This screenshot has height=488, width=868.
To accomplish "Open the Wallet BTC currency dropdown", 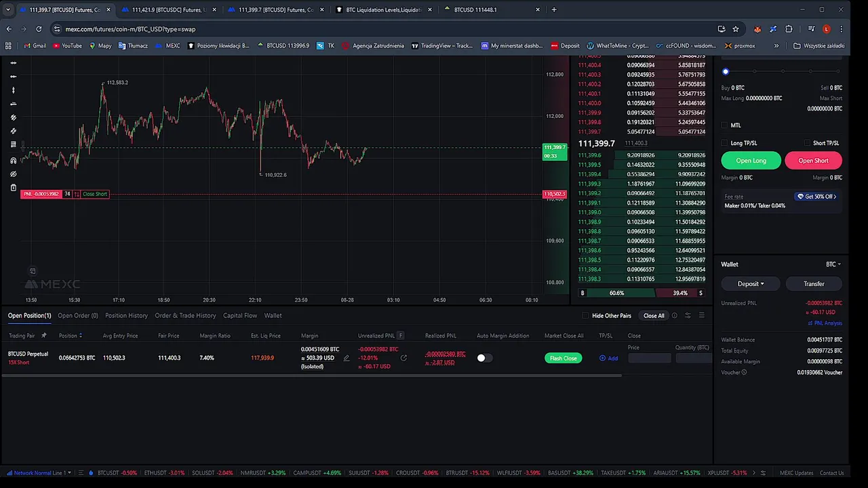I will 833,264.
